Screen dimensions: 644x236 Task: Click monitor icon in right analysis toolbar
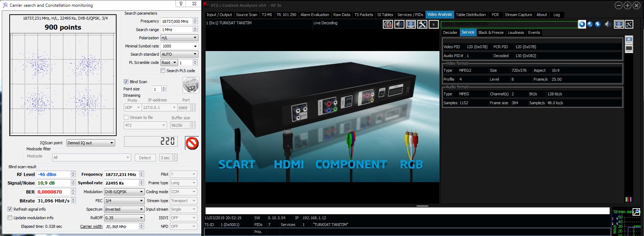[x=619, y=24]
